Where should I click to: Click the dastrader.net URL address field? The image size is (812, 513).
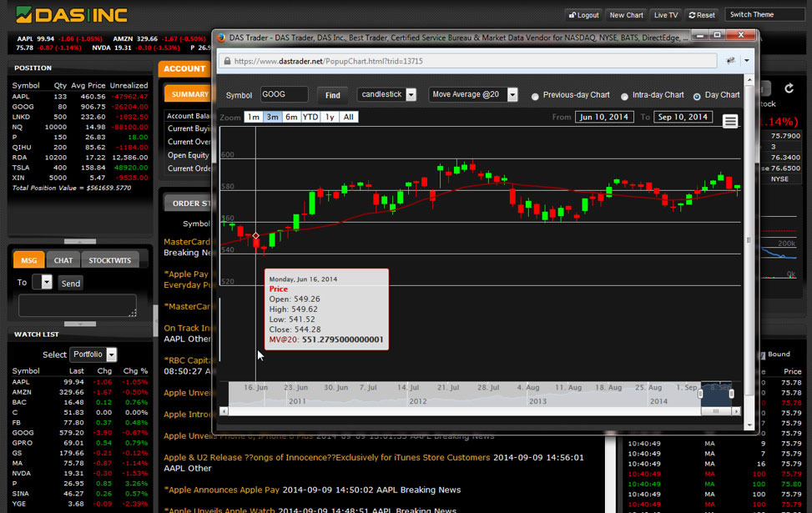tap(467, 61)
